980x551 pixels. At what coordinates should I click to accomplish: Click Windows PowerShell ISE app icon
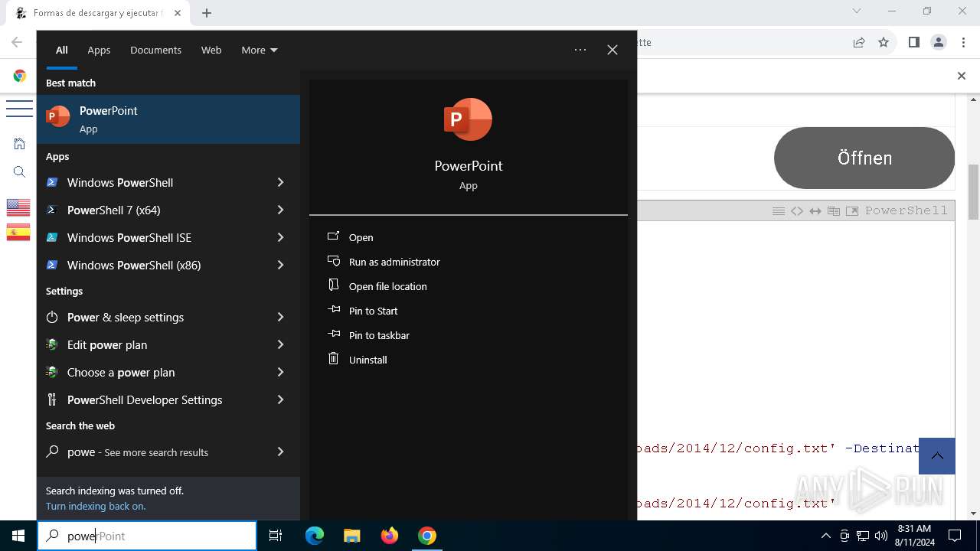click(52, 237)
